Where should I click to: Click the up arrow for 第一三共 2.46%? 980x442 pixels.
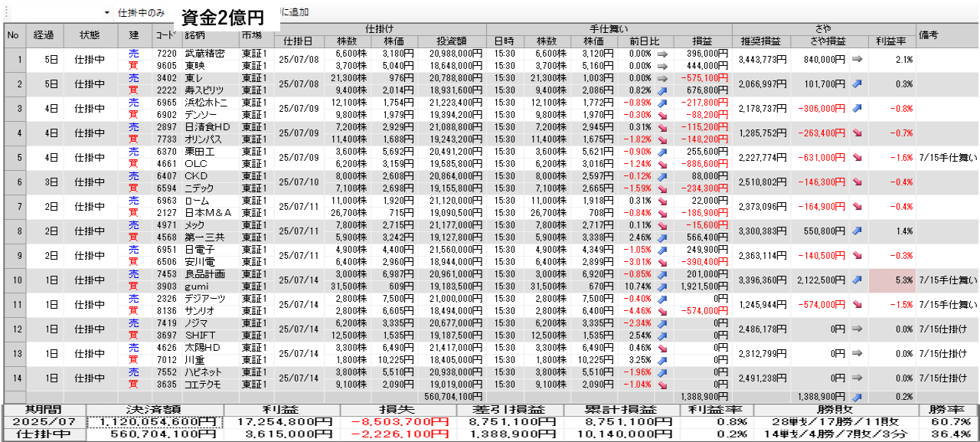coord(662,237)
